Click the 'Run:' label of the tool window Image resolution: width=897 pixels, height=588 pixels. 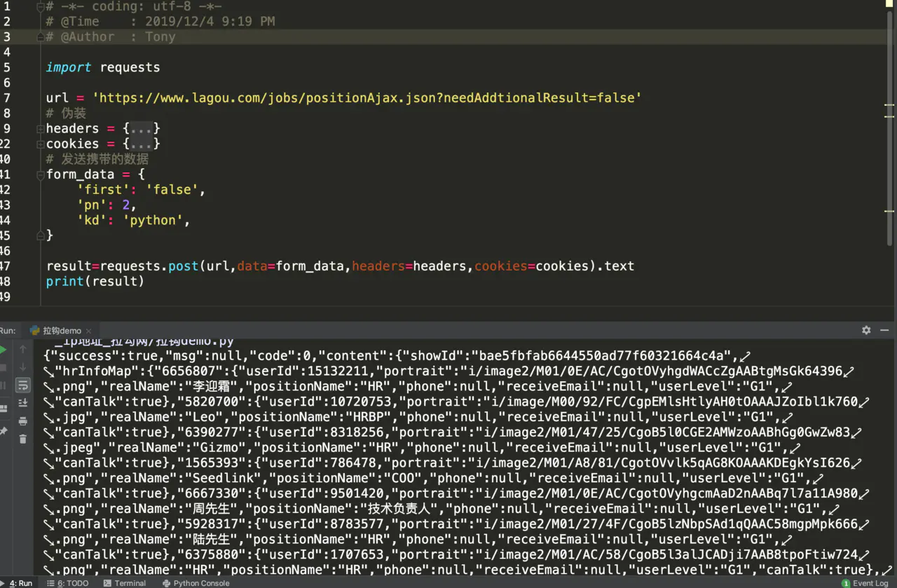7,330
